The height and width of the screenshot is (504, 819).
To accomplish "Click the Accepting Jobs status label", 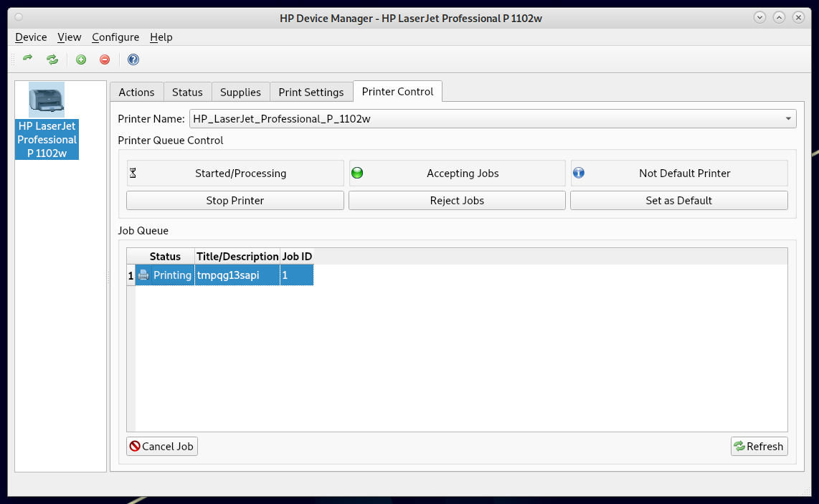I will 463,173.
